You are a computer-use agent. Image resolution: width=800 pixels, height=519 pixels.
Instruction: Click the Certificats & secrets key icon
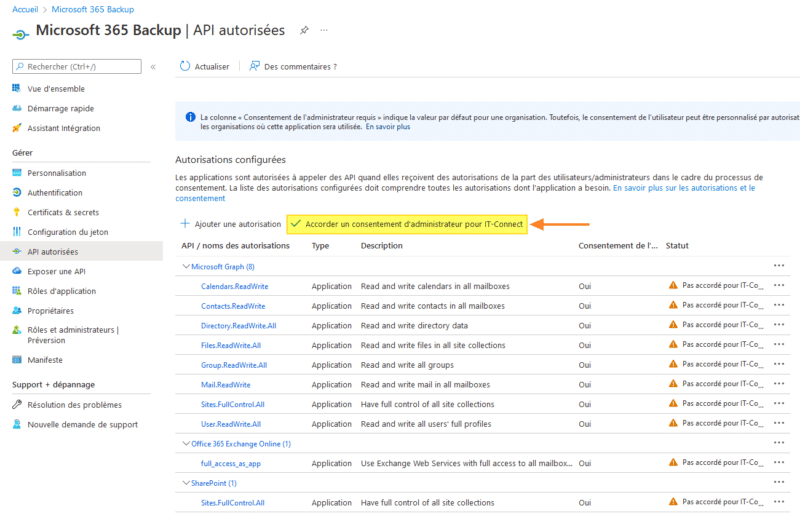point(17,212)
